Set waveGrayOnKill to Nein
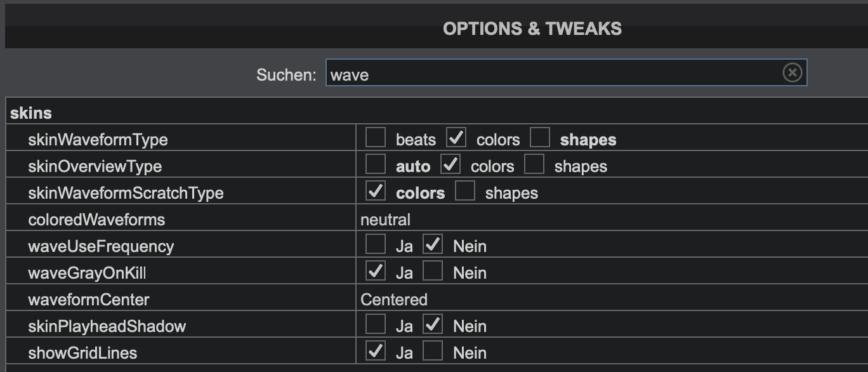Screen dimensions: 868x372 (x=433, y=271)
